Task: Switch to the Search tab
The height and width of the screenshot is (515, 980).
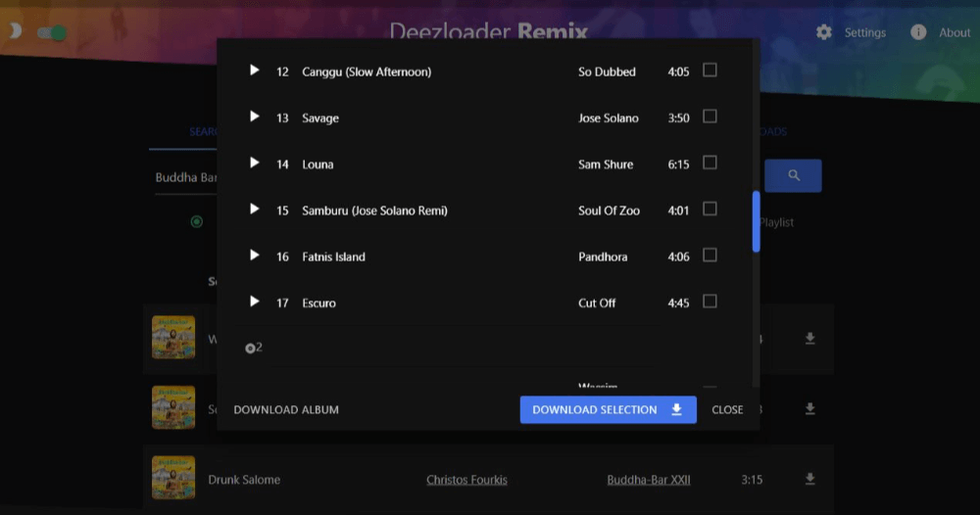Action: point(203,132)
